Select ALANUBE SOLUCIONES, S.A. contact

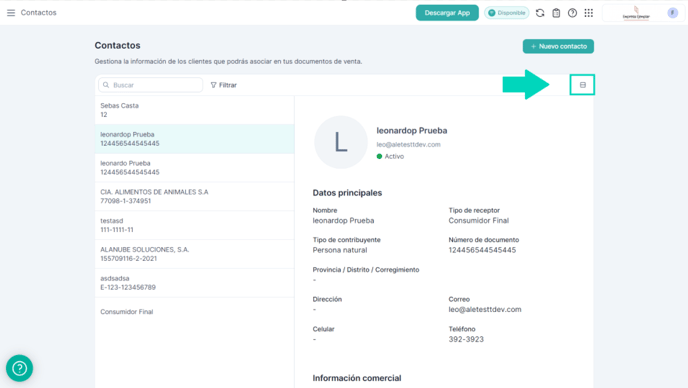194,254
